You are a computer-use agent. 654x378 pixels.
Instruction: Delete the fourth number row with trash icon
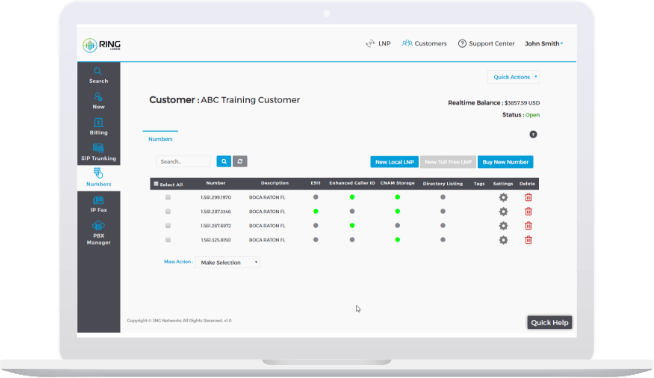pos(528,240)
